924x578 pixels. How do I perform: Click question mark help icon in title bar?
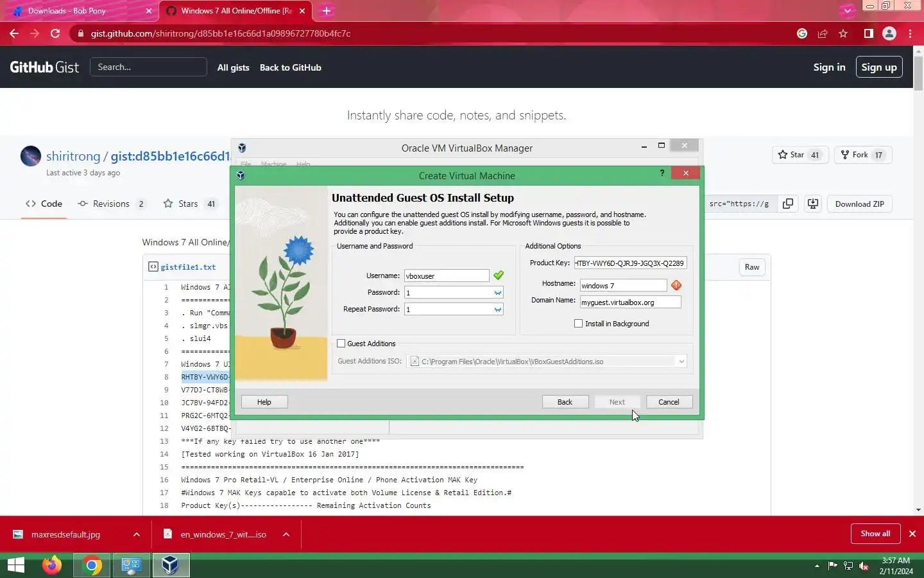[662, 173]
